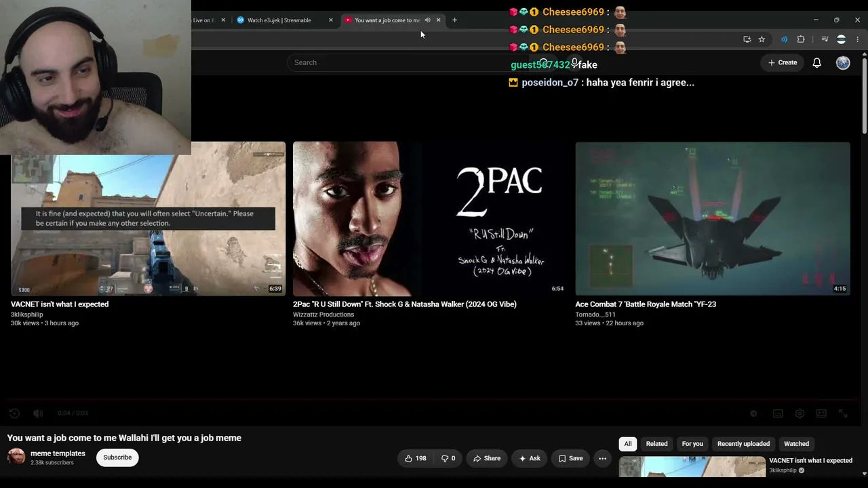The height and width of the screenshot is (488, 868).
Task: Open the Wizzattz Productions channel link
Action: [323, 314]
